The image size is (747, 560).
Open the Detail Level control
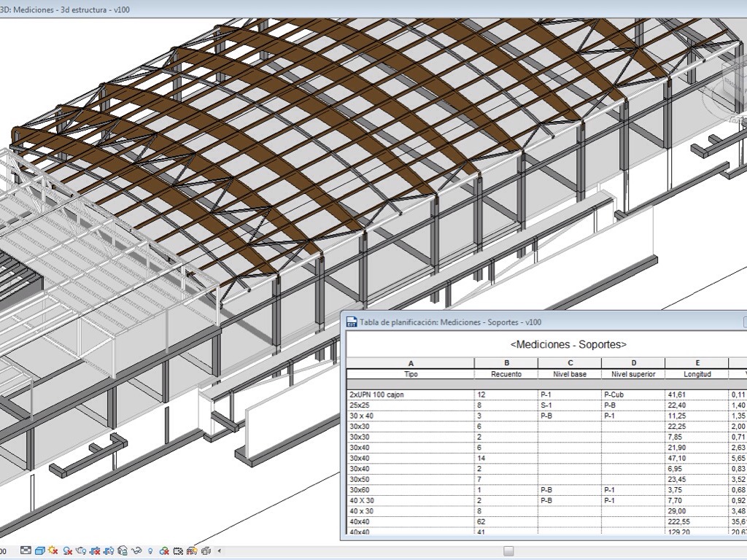[26, 551]
